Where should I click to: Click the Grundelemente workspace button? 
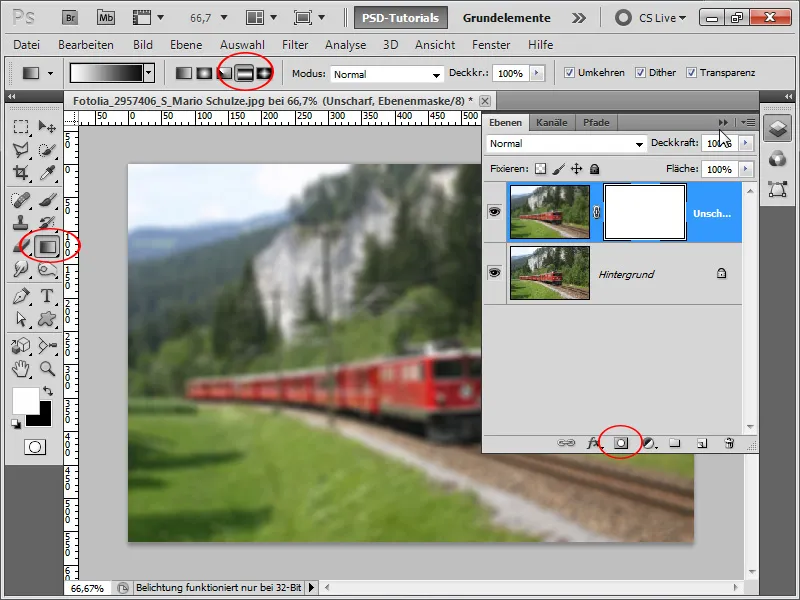[x=507, y=18]
